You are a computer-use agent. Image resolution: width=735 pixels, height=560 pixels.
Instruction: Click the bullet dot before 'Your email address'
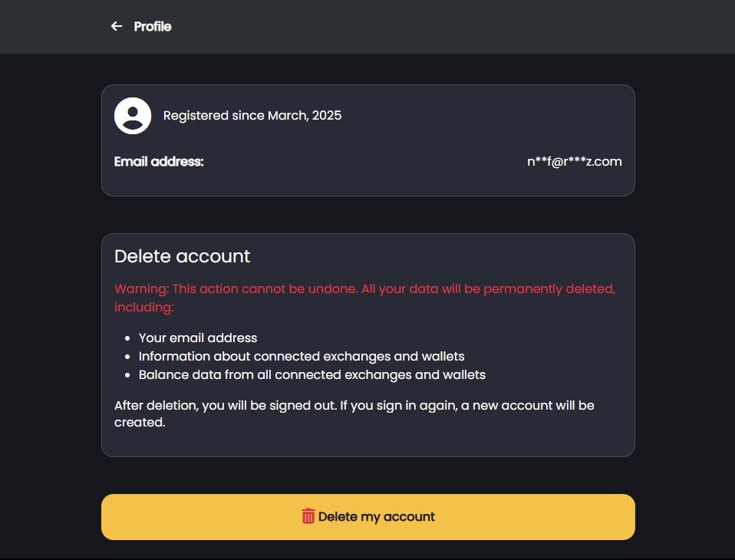click(127, 338)
